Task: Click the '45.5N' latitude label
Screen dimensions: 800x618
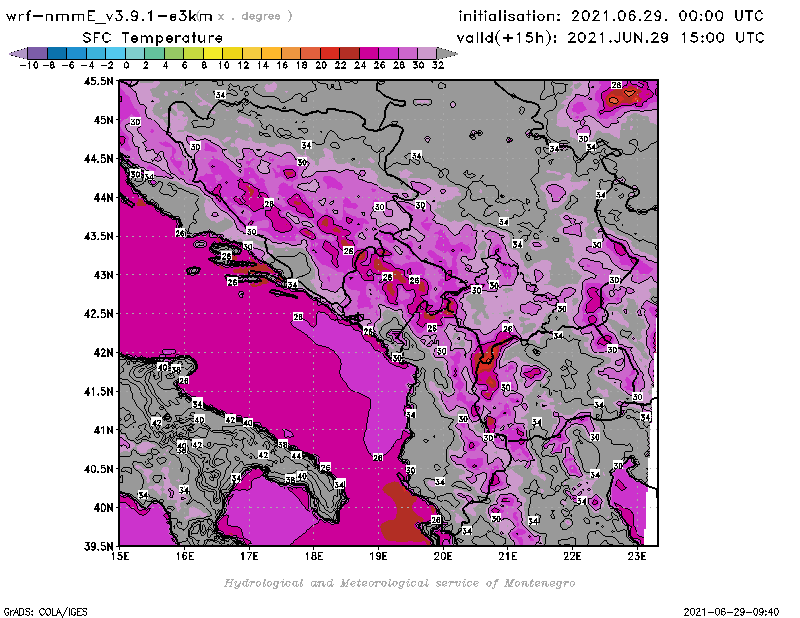Action: pos(98,81)
